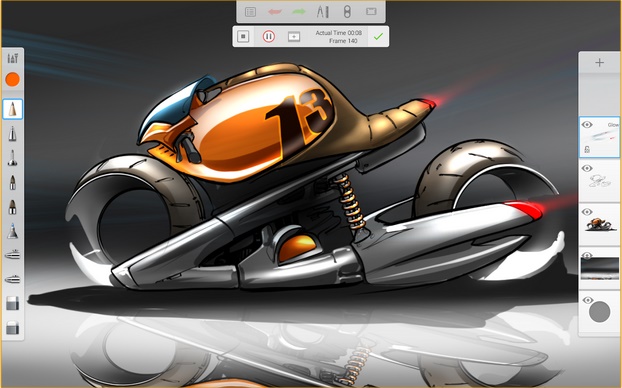Toggle the symmetry tool icon

pos(347,12)
